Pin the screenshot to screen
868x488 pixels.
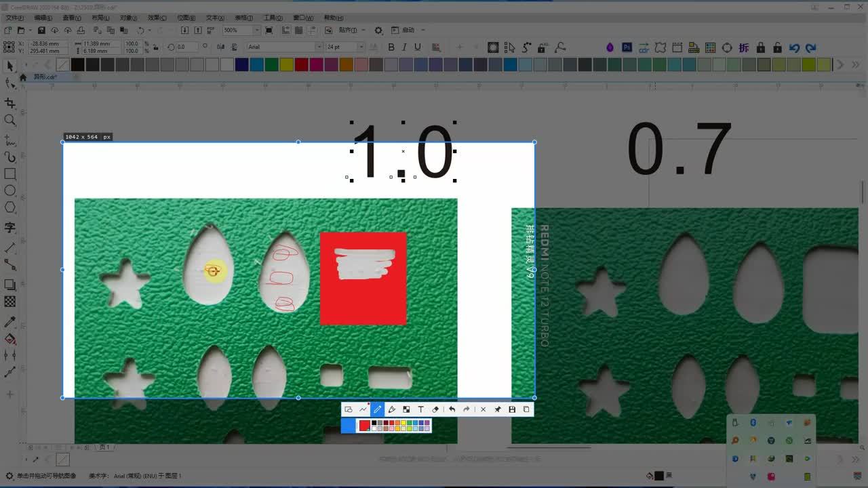tap(497, 409)
